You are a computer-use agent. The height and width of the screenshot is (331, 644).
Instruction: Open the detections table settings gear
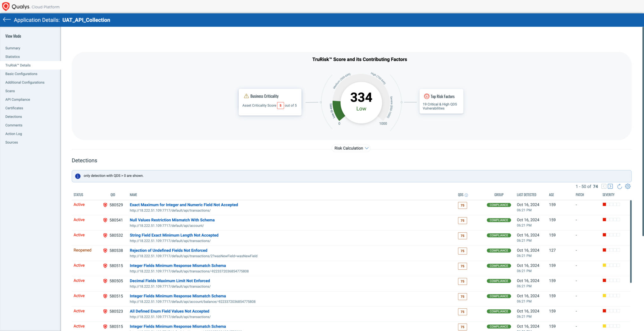point(628,186)
